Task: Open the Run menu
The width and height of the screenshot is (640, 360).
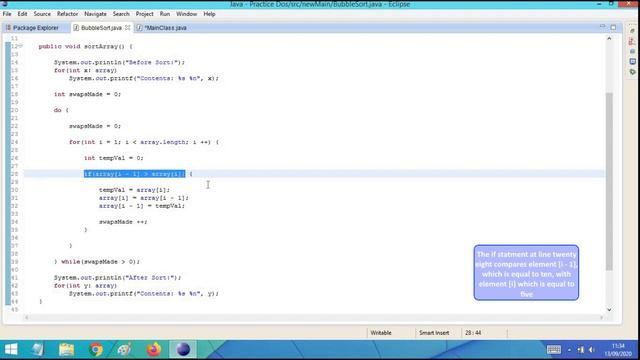Action: pyautogui.click(x=164, y=14)
